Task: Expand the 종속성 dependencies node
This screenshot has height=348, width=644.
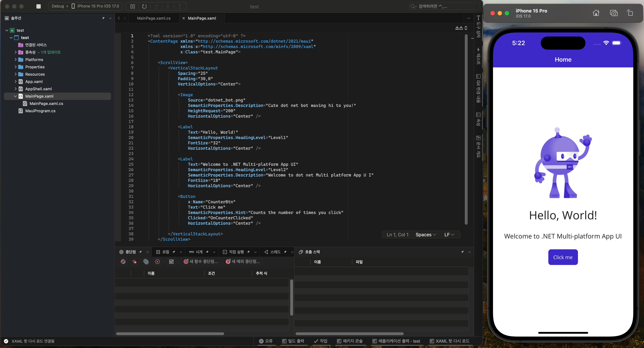Action: click(16, 52)
